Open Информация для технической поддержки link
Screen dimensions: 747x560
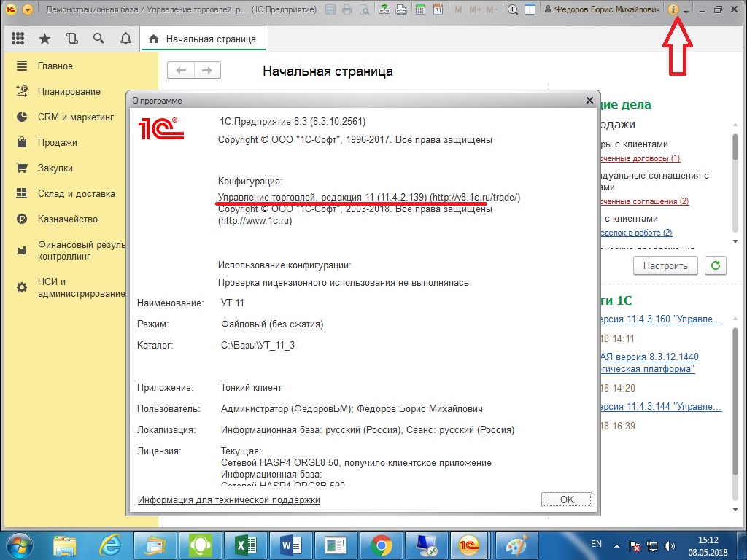click(x=228, y=499)
